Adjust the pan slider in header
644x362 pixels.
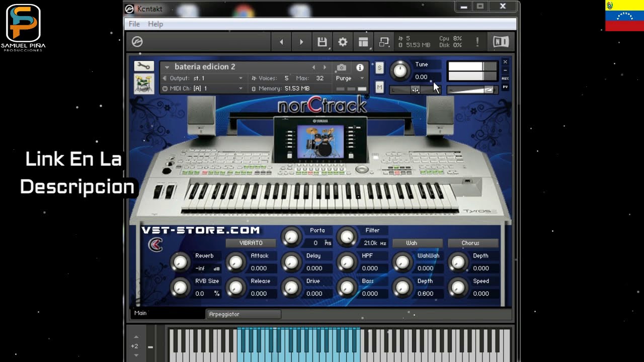point(415,90)
